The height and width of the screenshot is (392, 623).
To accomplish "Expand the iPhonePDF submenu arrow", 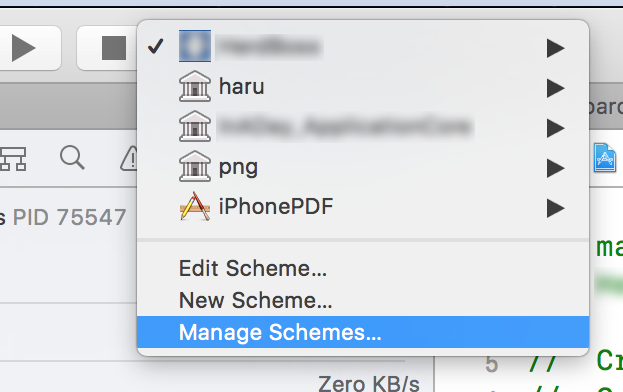I will click(x=555, y=208).
